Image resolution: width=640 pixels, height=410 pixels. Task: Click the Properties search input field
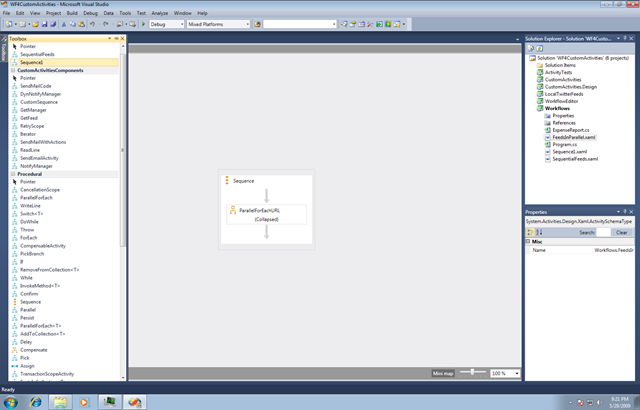coord(603,233)
